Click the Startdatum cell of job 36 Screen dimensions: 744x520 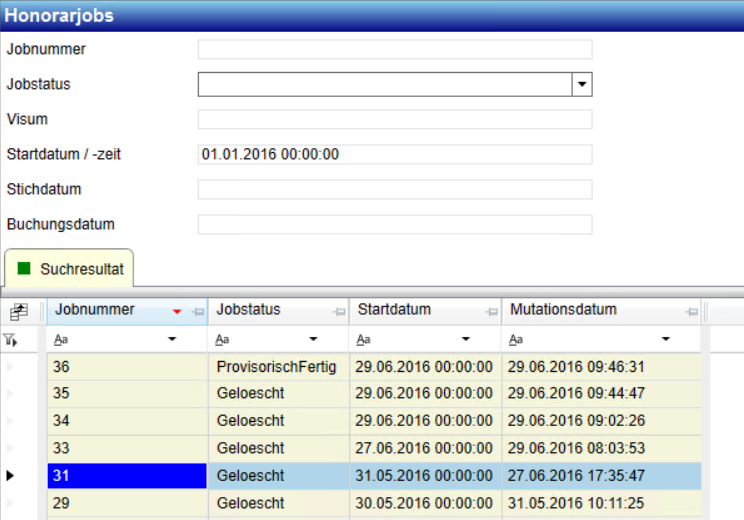coord(425,367)
